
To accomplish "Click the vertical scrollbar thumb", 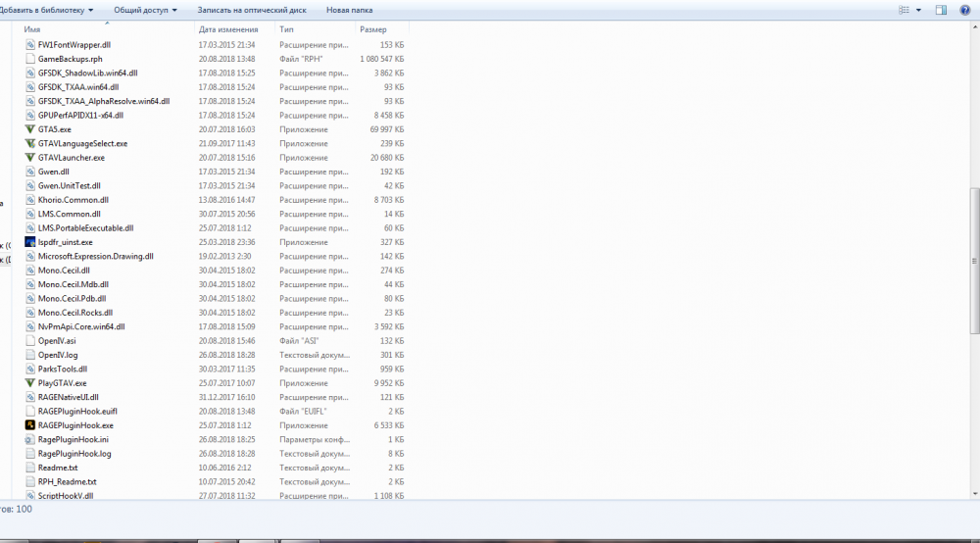I will coord(974,261).
